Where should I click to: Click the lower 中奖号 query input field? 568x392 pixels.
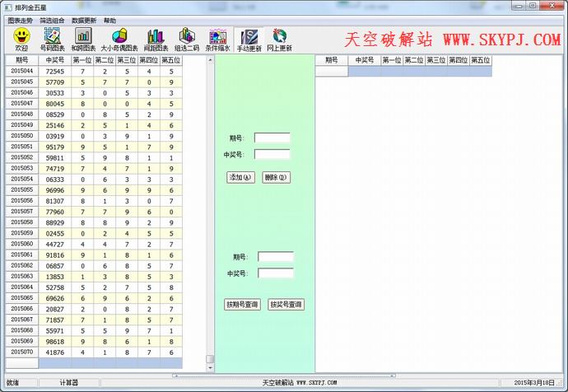275,273
